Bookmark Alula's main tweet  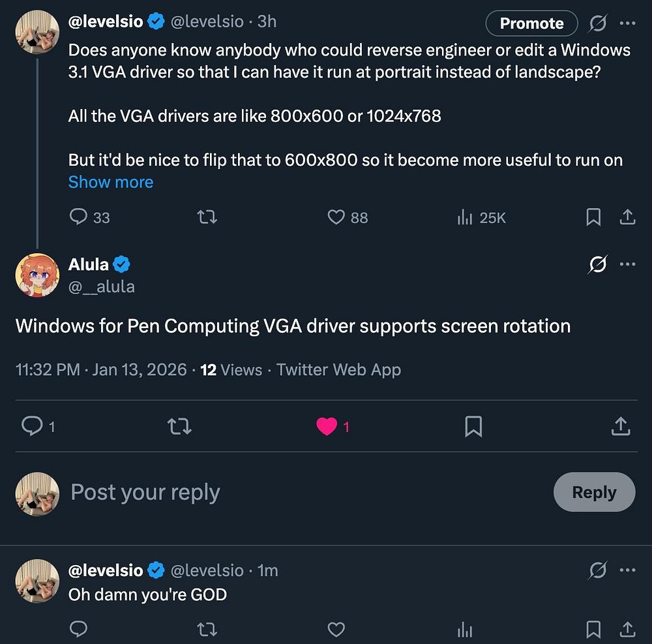pos(473,426)
